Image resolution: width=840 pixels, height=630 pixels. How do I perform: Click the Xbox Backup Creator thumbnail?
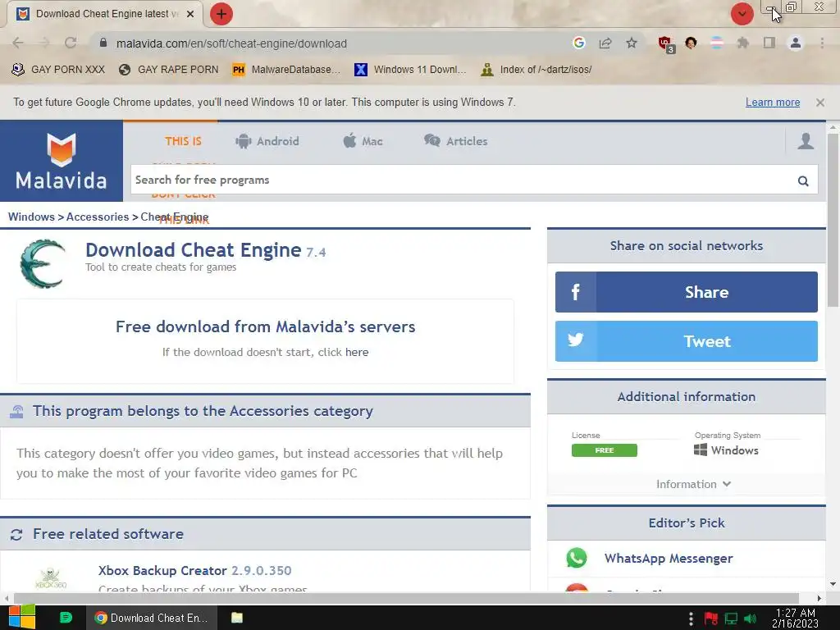pyautogui.click(x=51, y=577)
